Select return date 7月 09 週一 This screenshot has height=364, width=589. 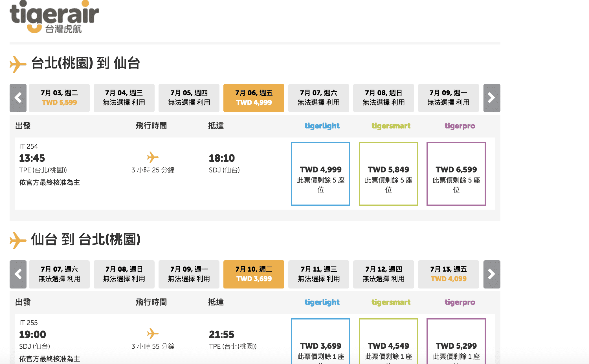pyautogui.click(x=189, y=274)
